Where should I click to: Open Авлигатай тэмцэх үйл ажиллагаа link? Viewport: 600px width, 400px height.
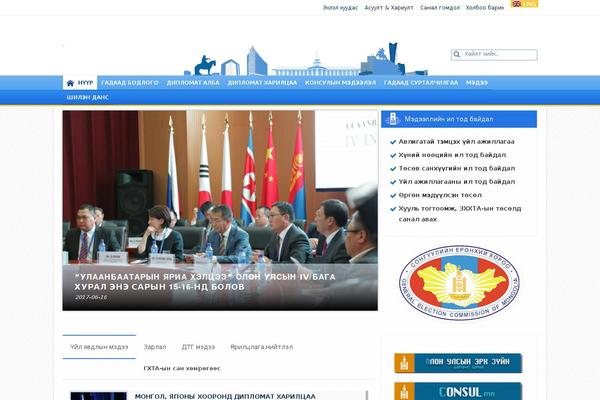(x=457, y=142)
